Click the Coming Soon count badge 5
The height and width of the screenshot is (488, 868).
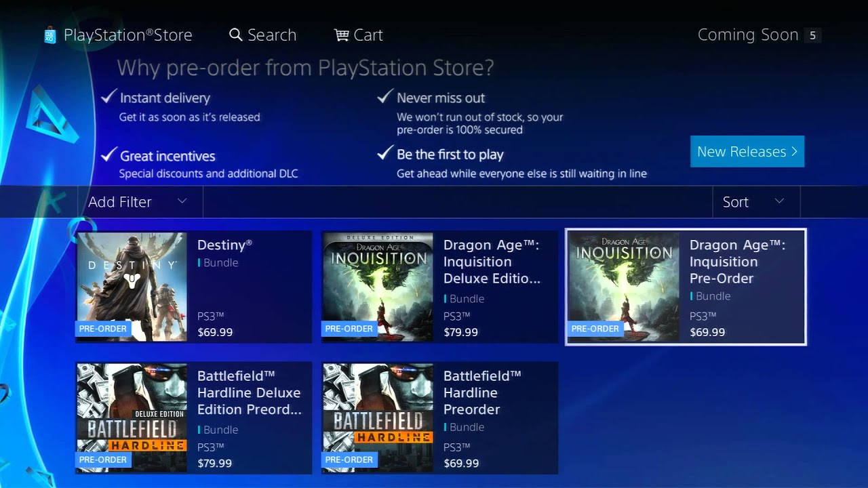tap(812, 35)
